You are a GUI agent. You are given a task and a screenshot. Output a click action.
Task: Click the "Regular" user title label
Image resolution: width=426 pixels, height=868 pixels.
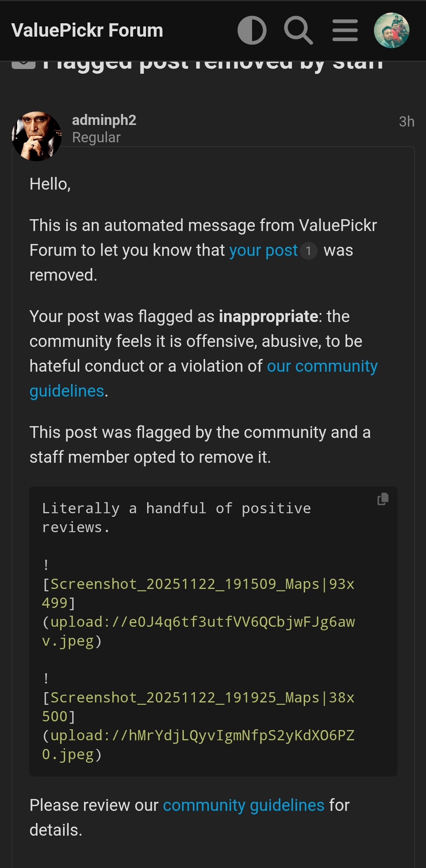coord(96,138)
